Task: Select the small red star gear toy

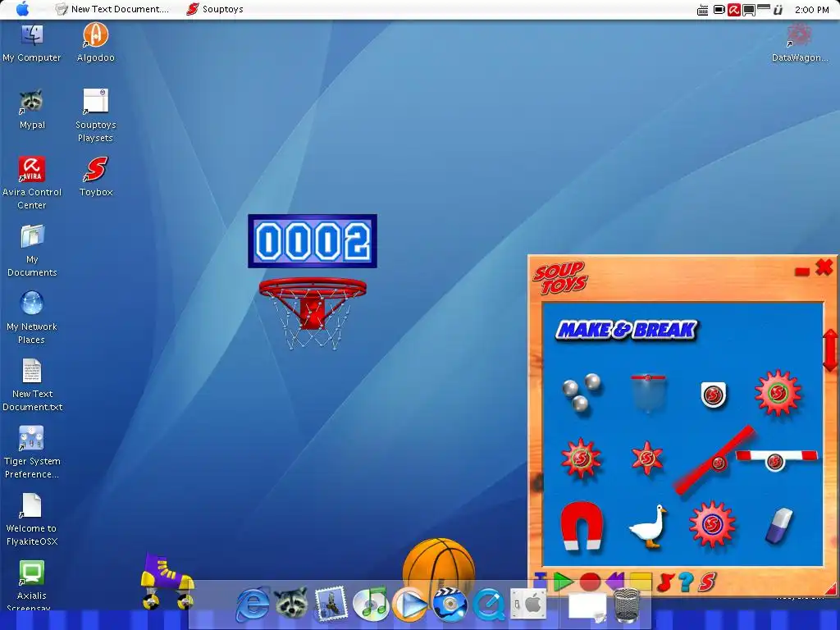Action: pos(647,458)
